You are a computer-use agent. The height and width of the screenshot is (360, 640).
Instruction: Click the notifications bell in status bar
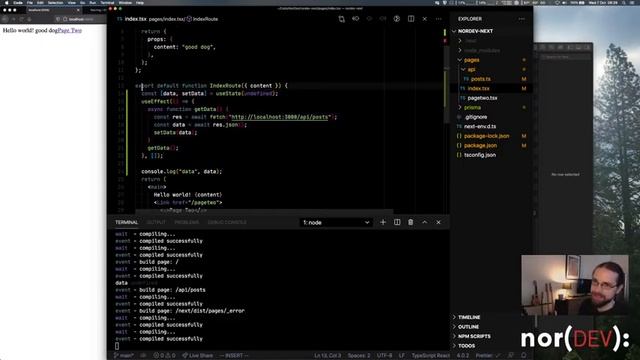pyautogui.click(x=524, y=356)
